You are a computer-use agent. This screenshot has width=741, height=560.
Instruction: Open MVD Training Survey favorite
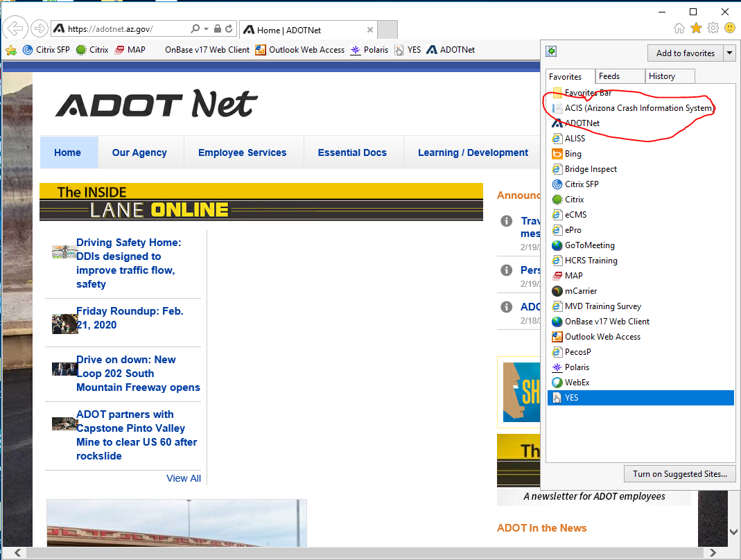pos(640,306)
